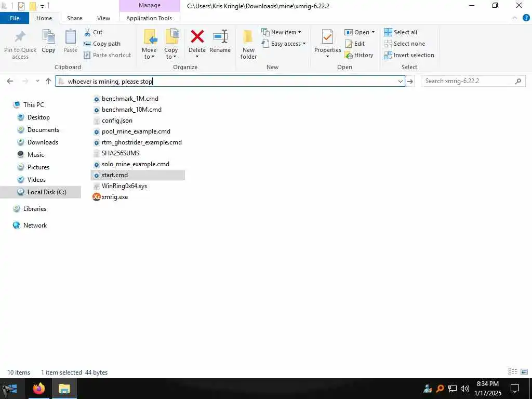
Task: Create a New folder
Action: tap(248, 44)
